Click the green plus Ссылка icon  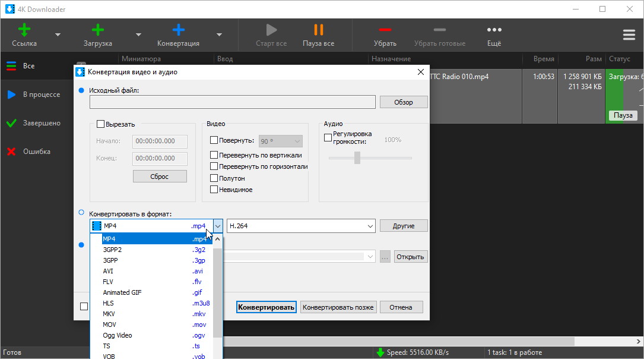[24, 30]
